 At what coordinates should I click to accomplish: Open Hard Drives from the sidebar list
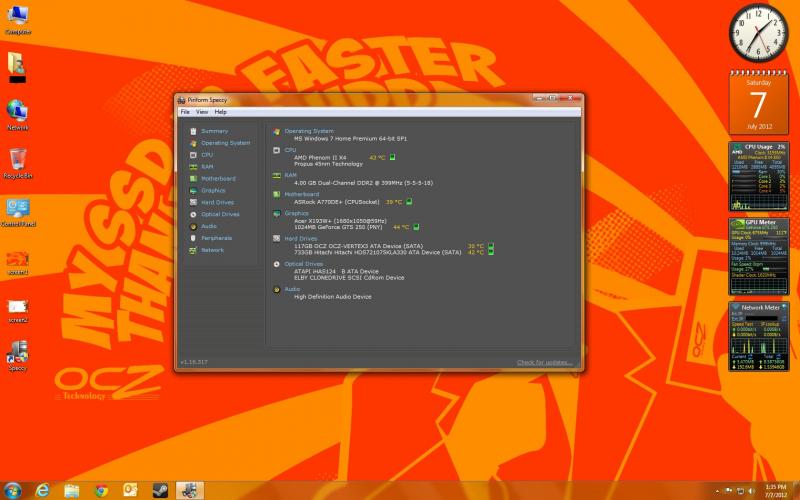click(x=217, y=203)
